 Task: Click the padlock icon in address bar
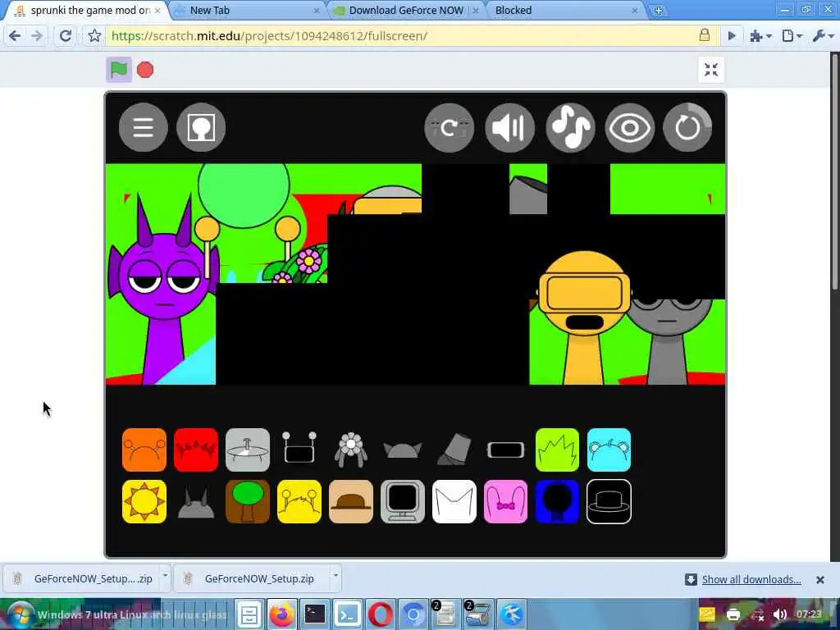[705, 35]
